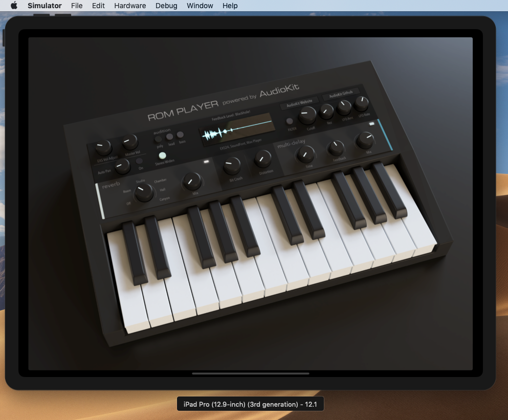
Task: Toggle the Auto Pan On button
Action: pyautogui.click(x=139, y=161)
